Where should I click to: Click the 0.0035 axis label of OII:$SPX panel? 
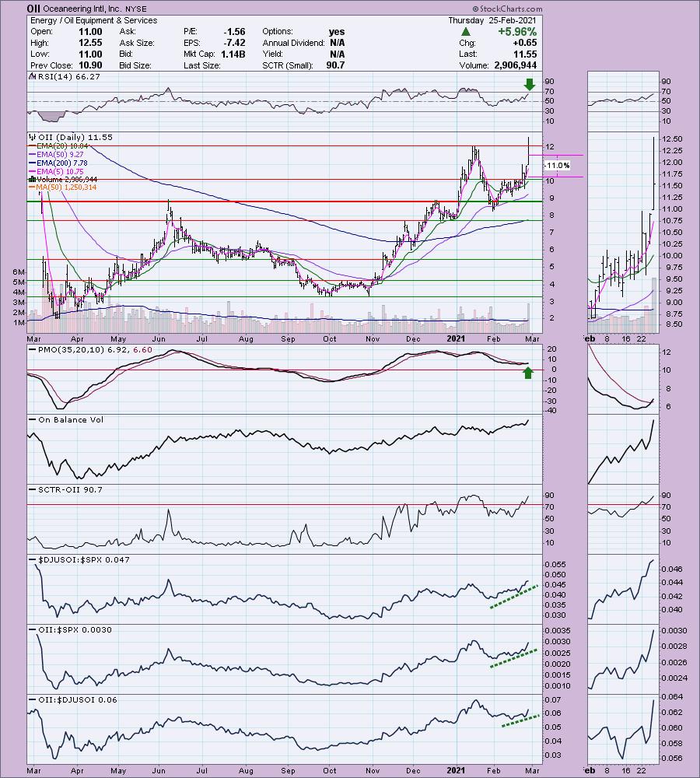pyautogui.click(x=558, y=631)
